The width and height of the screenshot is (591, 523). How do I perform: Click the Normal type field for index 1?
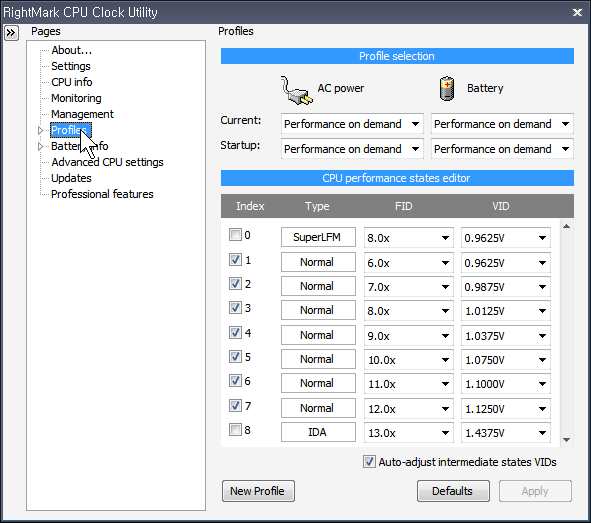[318, 262]
